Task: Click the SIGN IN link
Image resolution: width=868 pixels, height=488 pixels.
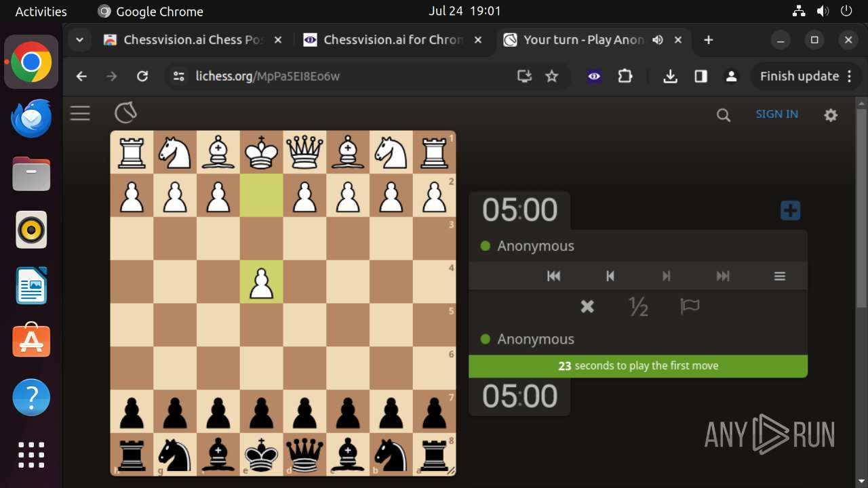Action: coord(776,114)
